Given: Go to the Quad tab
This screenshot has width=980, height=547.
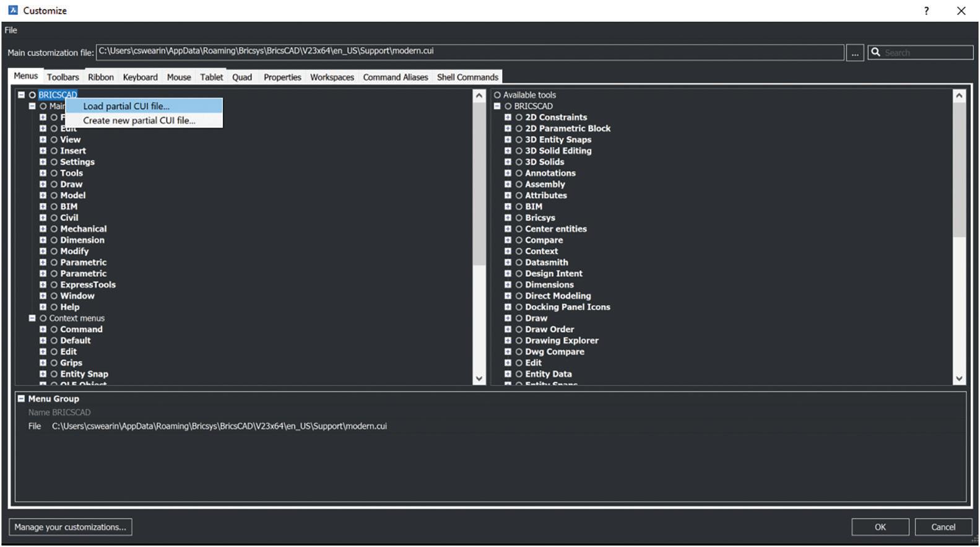Looking at the screenshot, I should point(242,77).
